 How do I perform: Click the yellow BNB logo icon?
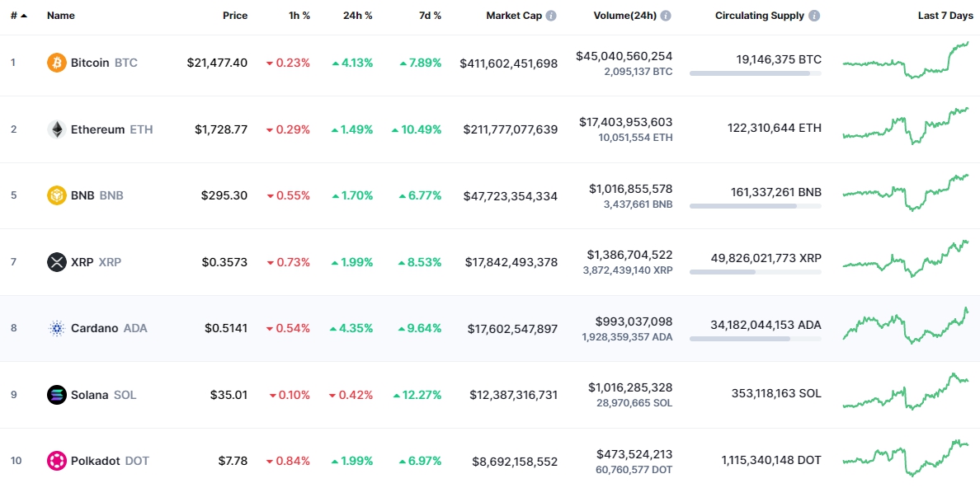(57, 195)
